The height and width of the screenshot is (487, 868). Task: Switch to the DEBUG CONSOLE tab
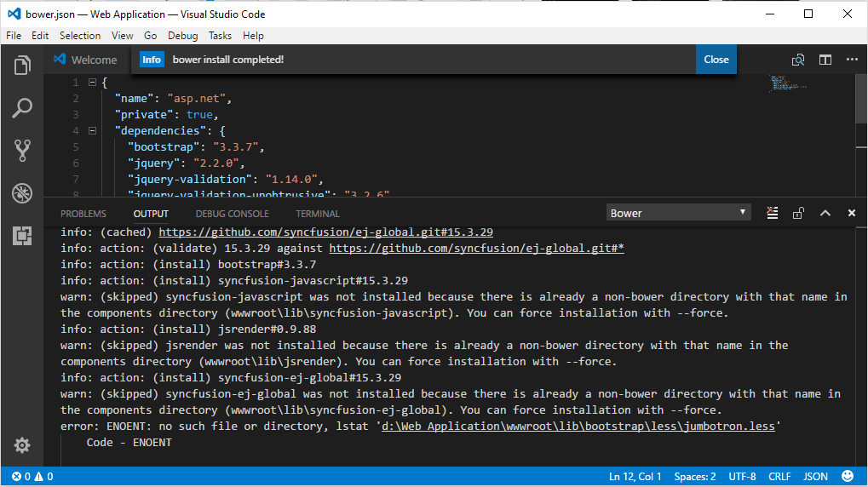pos(232,214)
